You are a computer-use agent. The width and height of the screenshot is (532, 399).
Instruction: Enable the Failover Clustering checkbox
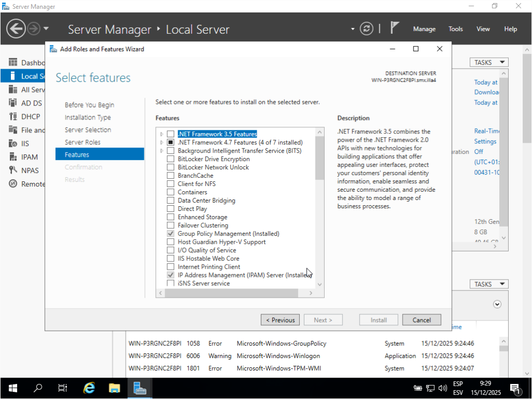(170, 225)
